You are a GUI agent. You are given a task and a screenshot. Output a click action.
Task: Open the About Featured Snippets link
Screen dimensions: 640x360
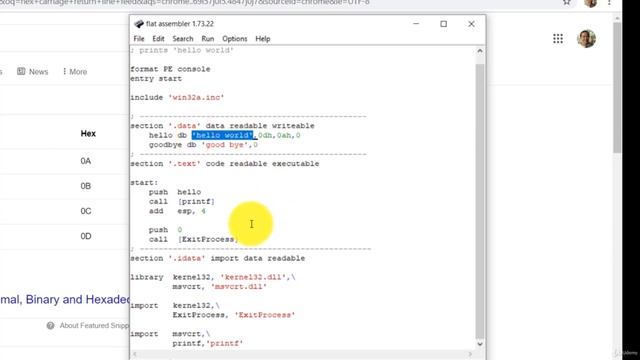click(94, 325)
